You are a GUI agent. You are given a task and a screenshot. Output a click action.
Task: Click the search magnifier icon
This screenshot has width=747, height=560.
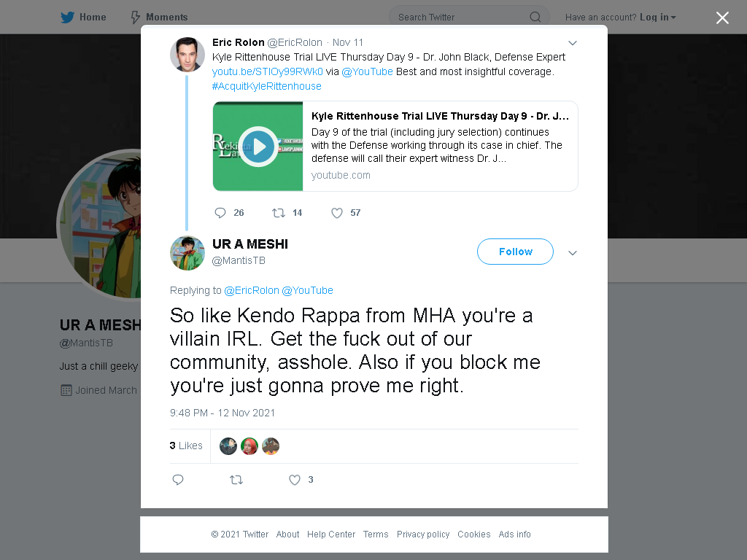click(x=535, y=17)
